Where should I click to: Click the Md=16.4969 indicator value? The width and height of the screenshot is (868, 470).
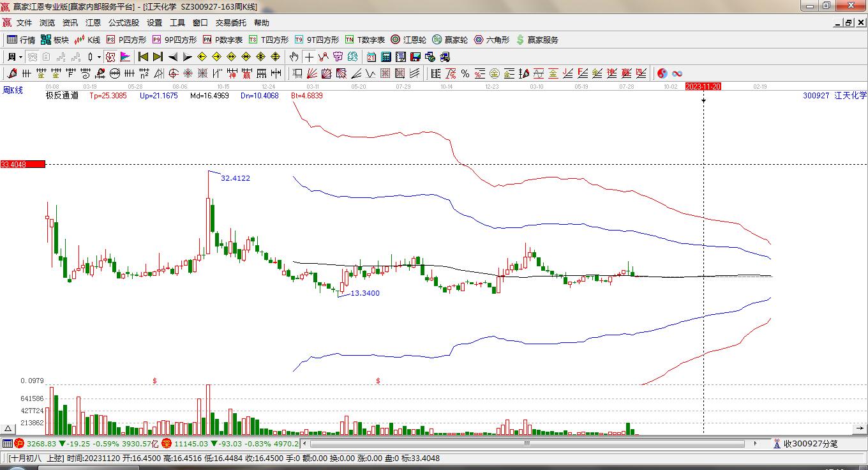click(x=209, y=96)
